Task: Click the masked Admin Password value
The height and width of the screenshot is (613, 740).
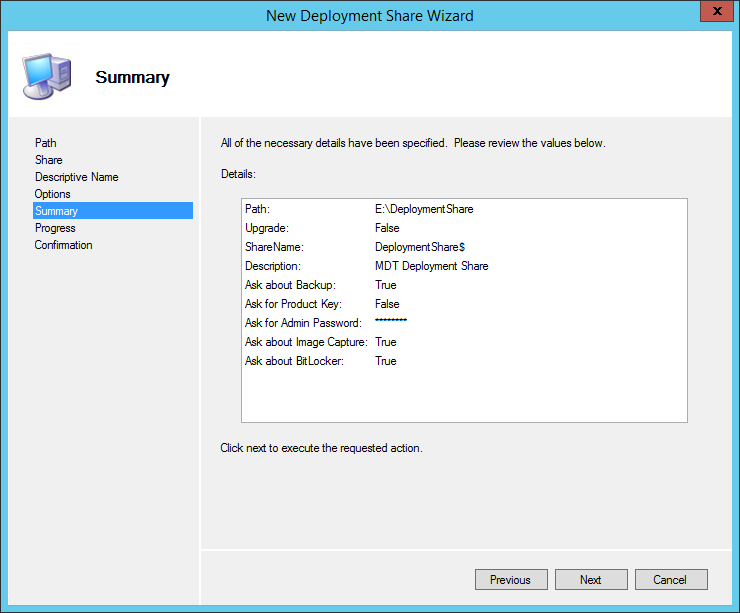Action: 391,322
